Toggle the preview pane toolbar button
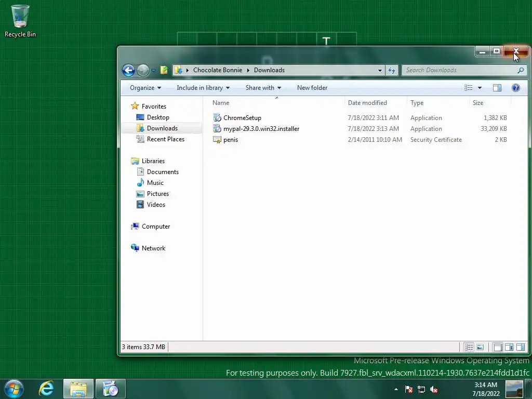 tap(497, 88)
